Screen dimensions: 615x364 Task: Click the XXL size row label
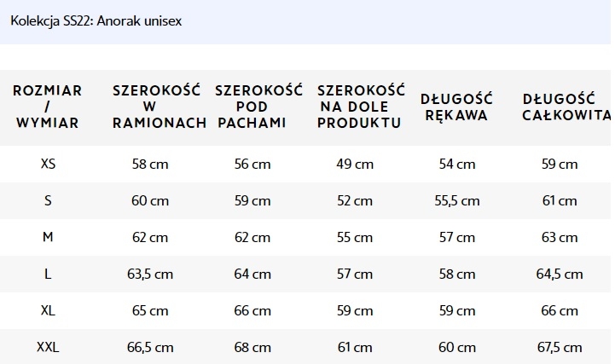tap(48, 347)
